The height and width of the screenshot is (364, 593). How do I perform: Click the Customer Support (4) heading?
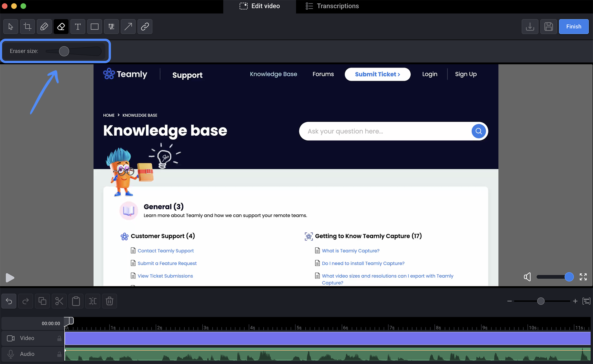163,236
